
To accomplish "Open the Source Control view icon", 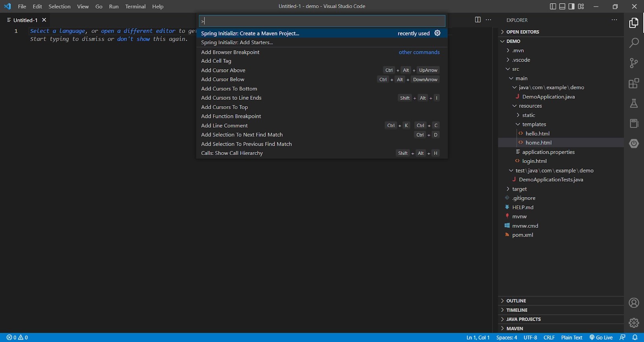I will coord(634,63).
